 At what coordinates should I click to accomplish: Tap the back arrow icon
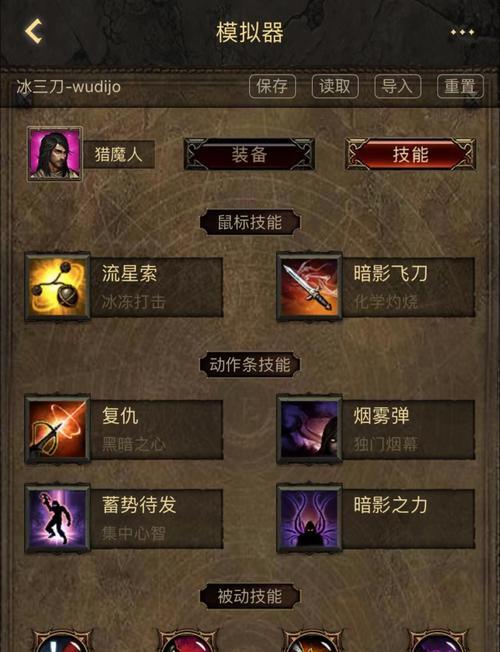(33, 31)
